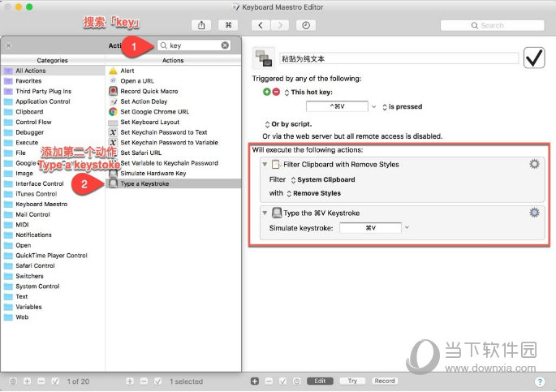
Task: Select the Favorites category
Action: tap(53, 81)
